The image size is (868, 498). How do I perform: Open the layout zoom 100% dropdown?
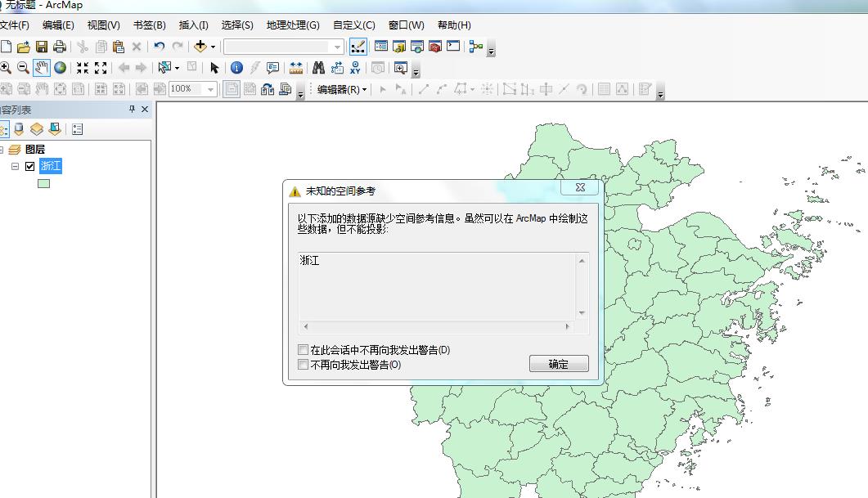point(211,89)
